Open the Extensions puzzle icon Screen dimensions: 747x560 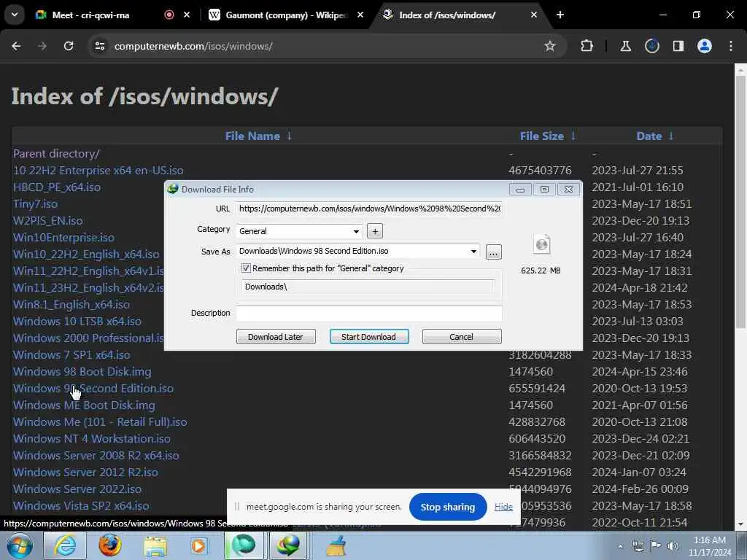[587, 46]
